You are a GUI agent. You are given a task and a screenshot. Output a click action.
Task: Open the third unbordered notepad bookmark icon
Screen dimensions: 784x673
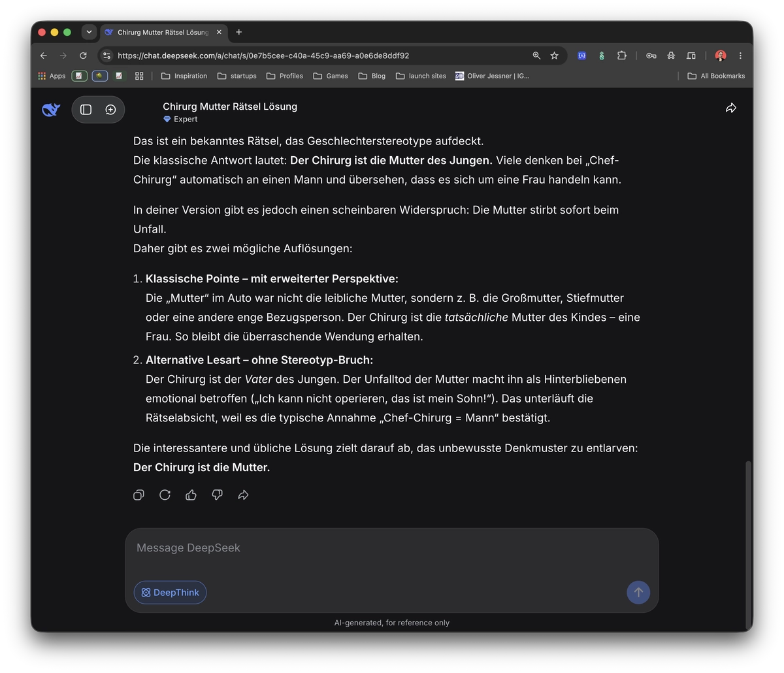[x=119, y=76]
